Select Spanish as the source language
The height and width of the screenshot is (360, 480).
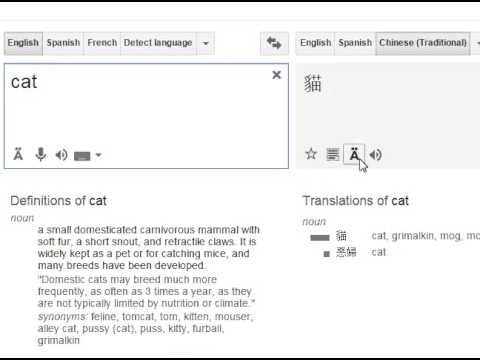click(63, 43)
